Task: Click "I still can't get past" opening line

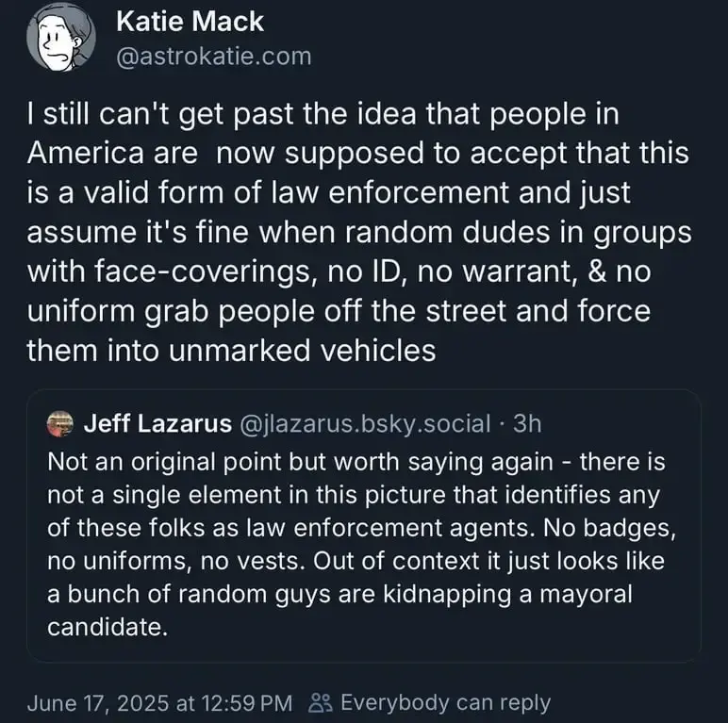Action: tap(130, 114)
